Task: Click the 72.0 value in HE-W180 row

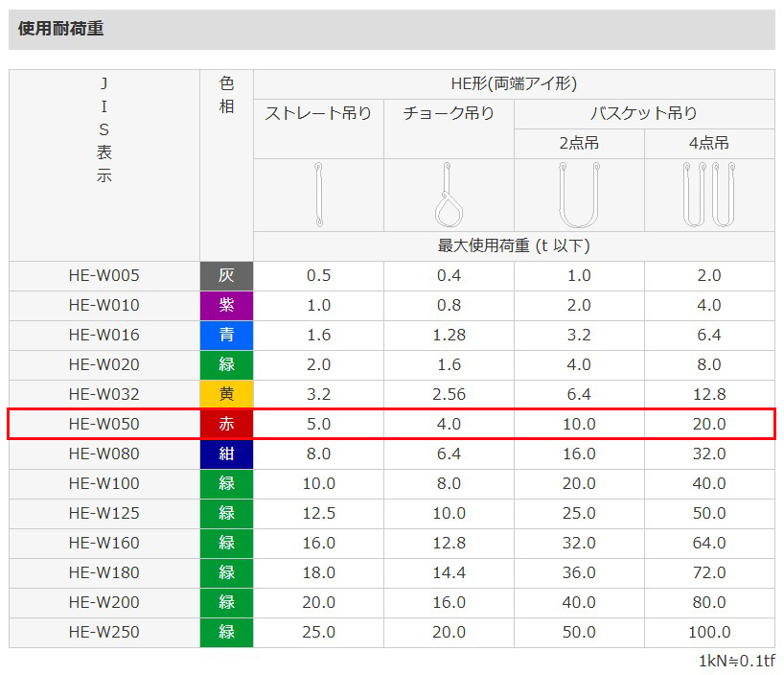Action: (x=709, y=573)
